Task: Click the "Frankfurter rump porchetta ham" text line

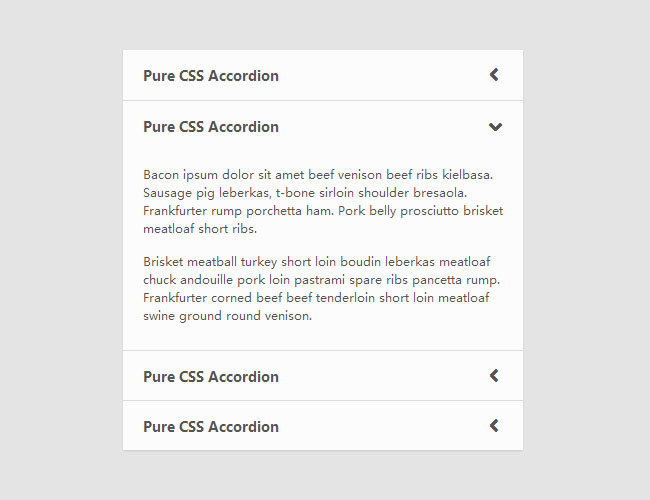Action: [x=323, y=211]
